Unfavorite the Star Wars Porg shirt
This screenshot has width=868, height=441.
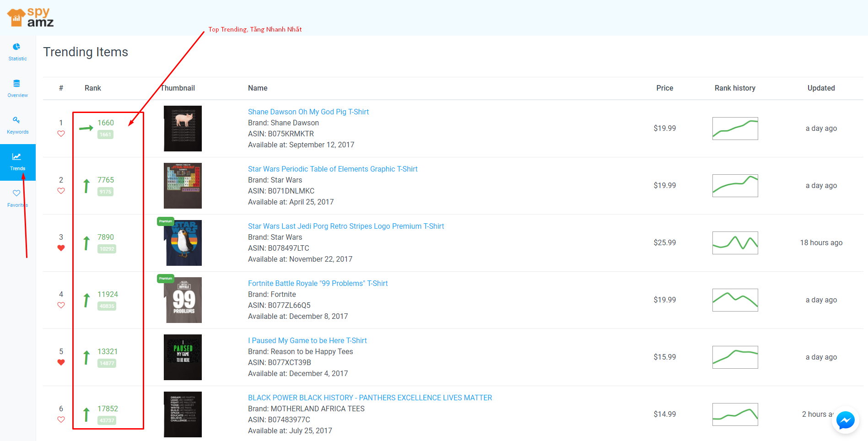coord(61,248)
